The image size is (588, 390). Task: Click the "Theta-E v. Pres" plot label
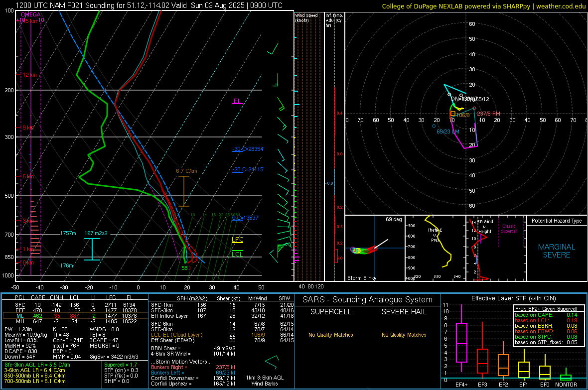click(435, 235)
